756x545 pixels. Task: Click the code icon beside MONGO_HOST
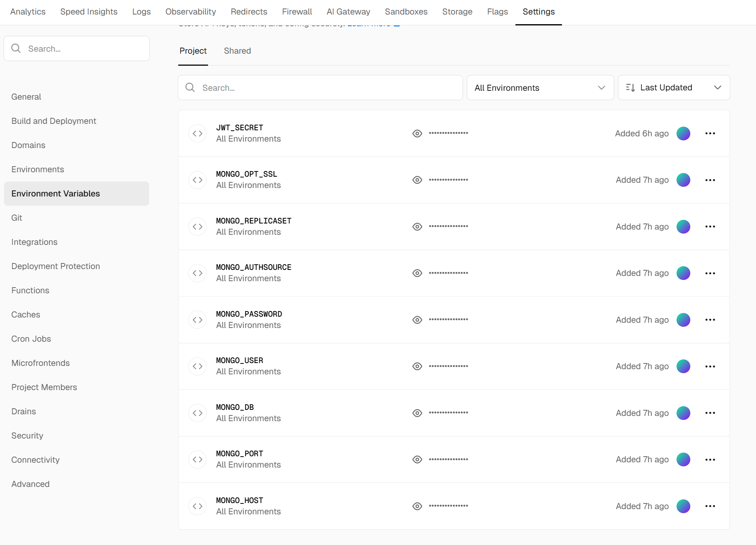tap(198, 506)
